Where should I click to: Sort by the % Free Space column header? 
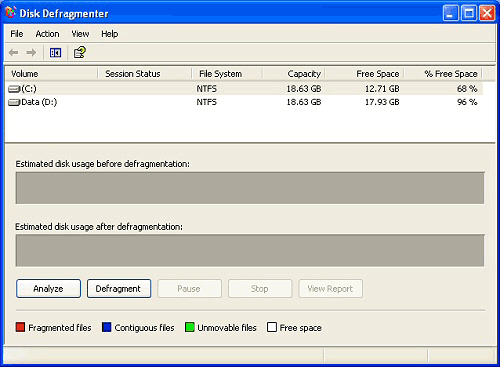pyautogui.click(x=443, y=74)
